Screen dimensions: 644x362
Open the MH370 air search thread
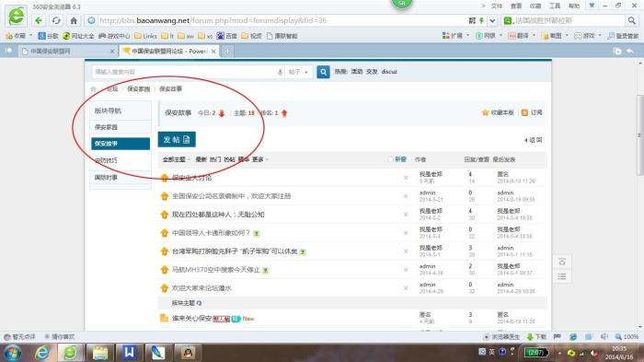(x=216, y=270)
